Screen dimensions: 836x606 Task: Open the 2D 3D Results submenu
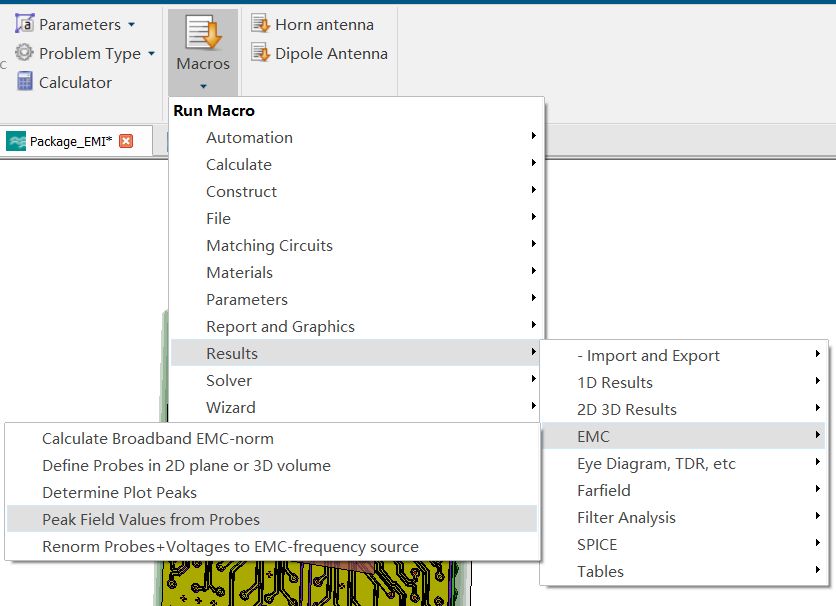tap(684, 409)
